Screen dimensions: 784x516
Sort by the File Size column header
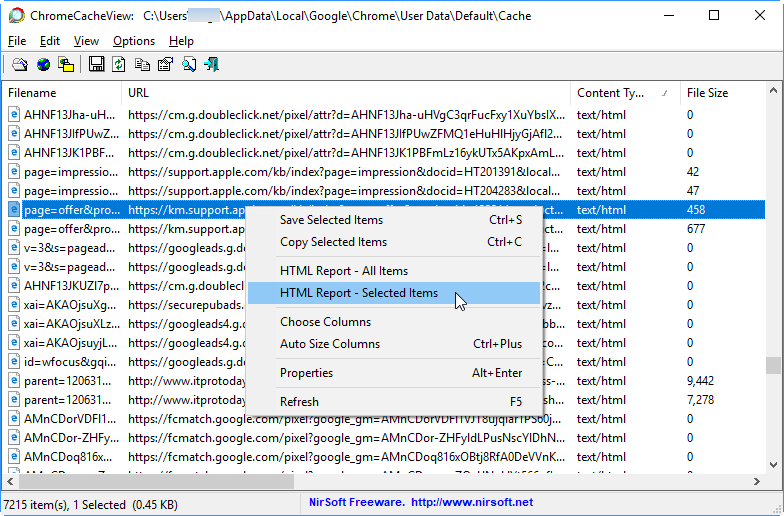(722, 93)
